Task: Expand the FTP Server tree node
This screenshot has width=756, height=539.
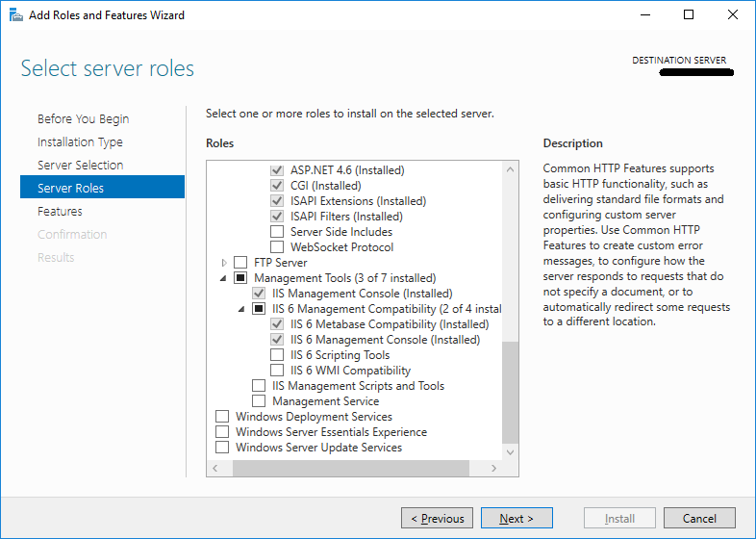Action: pyautogui.click(x=225, y=263)
